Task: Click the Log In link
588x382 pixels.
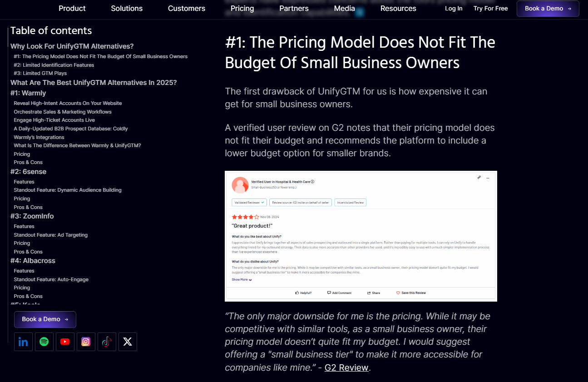Action: tap(454, 8)
